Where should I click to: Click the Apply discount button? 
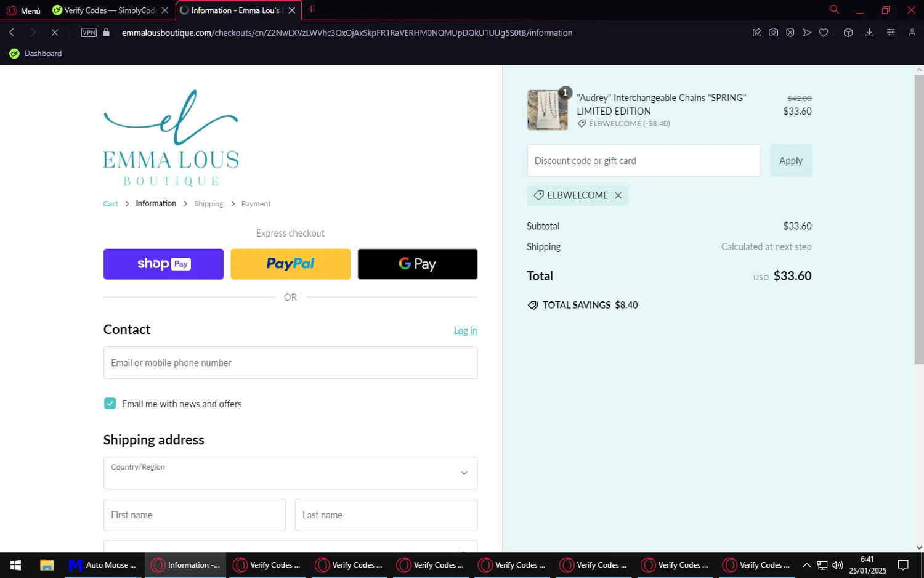point(790,160)
